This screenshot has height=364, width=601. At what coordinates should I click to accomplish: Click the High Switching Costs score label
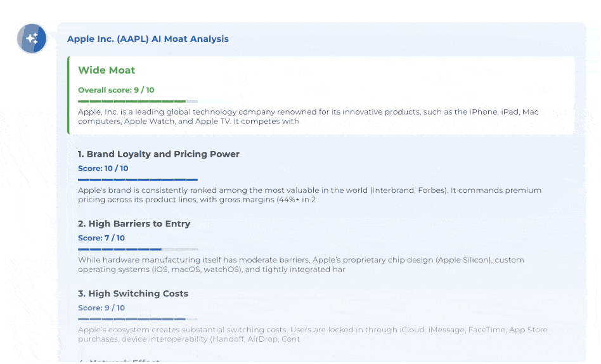(101, 308)
